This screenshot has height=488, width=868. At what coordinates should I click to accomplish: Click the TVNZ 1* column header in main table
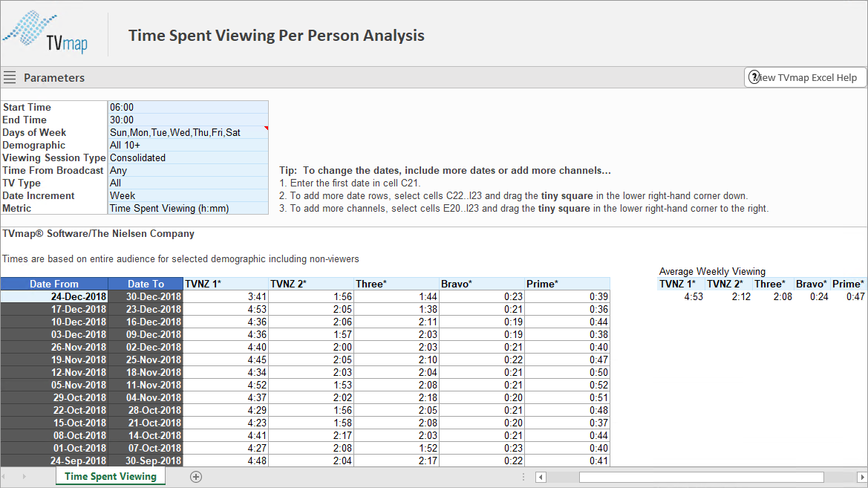pyautogui.click(x=226, y=284)
